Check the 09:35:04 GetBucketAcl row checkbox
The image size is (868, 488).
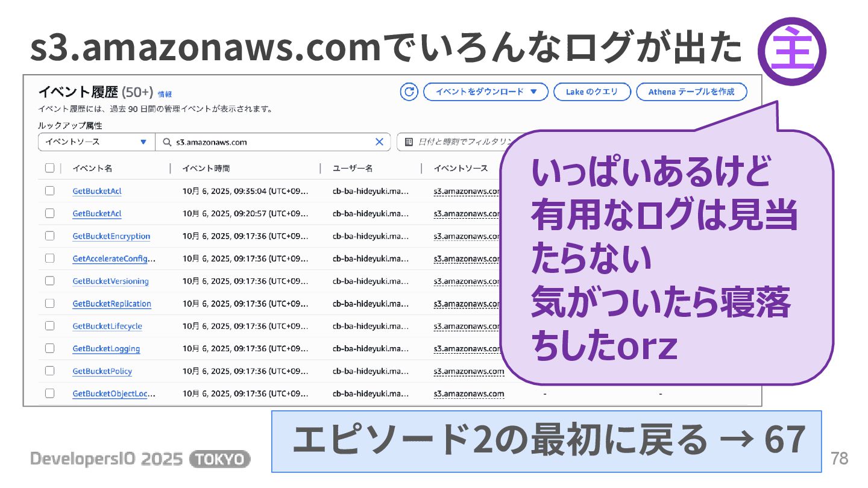[49, 191]
